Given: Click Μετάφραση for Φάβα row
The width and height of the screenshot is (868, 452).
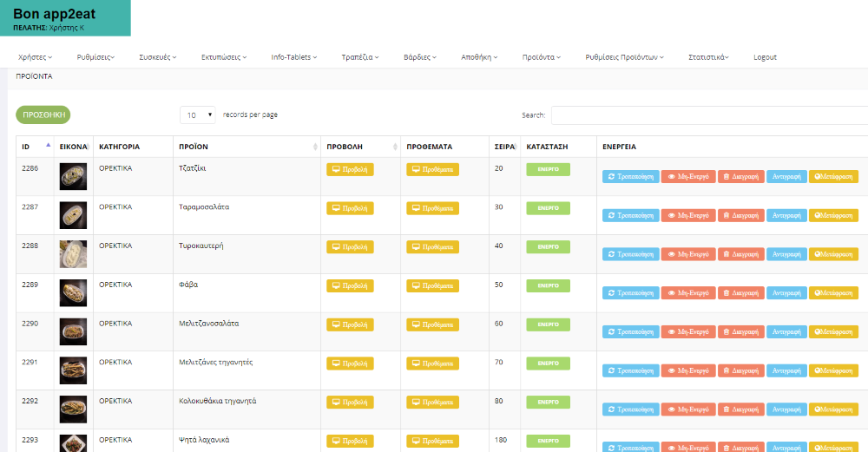Looking at the screenshot, I should tap(833, 292).
